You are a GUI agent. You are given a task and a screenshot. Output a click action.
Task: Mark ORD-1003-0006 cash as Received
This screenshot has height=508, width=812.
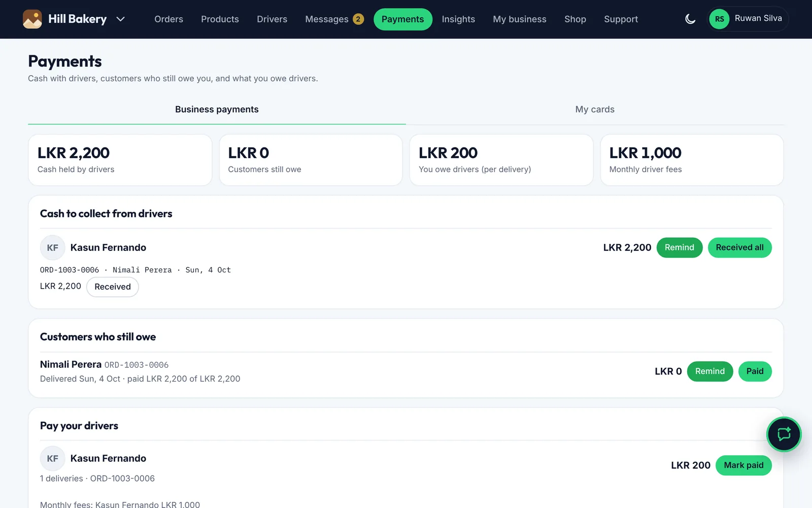113,287
